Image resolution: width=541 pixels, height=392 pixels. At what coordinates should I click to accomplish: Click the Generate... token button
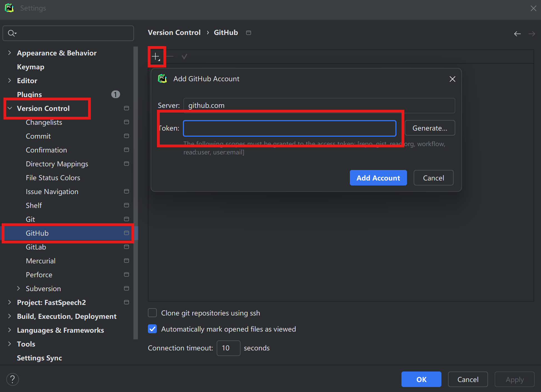tap(429, 128)
